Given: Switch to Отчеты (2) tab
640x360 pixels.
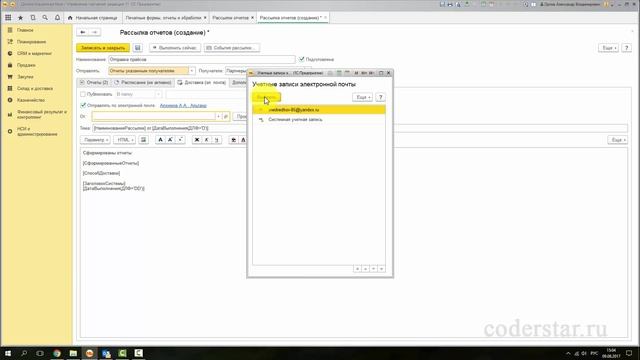Looking at the screenshot, I should [94, 82].
